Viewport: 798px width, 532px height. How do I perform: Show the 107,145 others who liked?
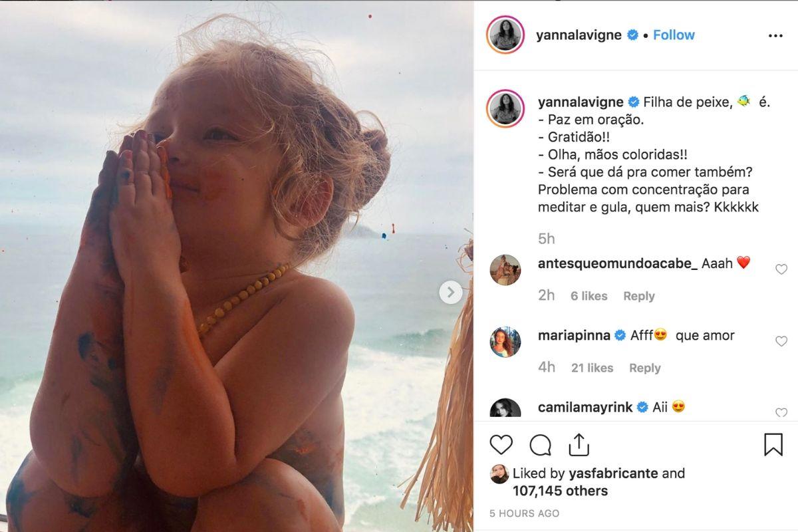560,491
